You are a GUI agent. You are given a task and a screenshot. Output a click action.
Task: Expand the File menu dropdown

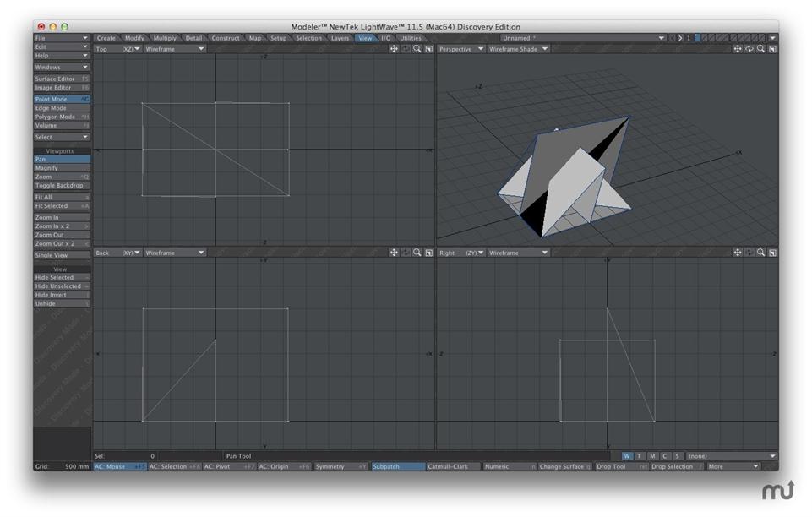62,38
